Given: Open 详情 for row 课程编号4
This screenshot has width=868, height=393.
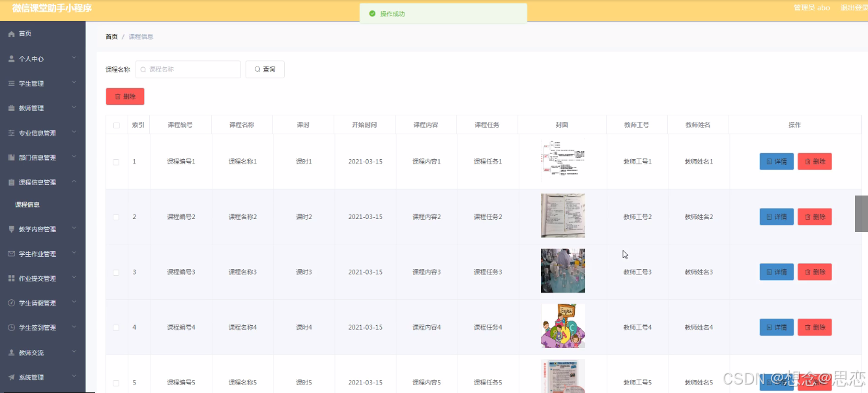Looking at the screenshot, I should coord(777,327).
